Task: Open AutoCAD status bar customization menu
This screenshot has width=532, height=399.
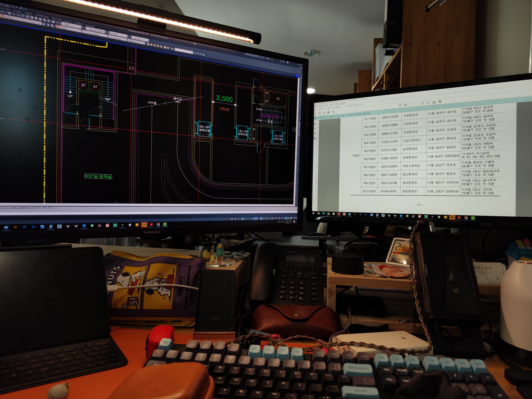Action: (x=296, y=218)
